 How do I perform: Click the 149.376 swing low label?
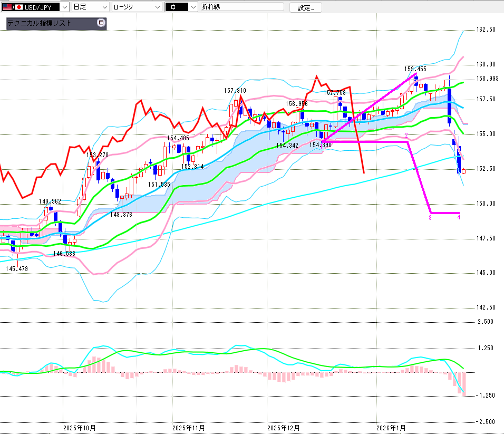[x=121, y=214]
